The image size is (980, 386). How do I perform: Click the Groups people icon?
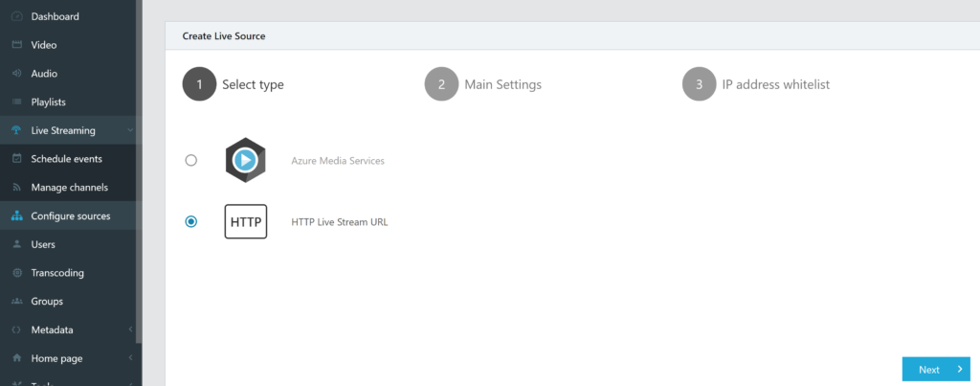click(17, 302)
